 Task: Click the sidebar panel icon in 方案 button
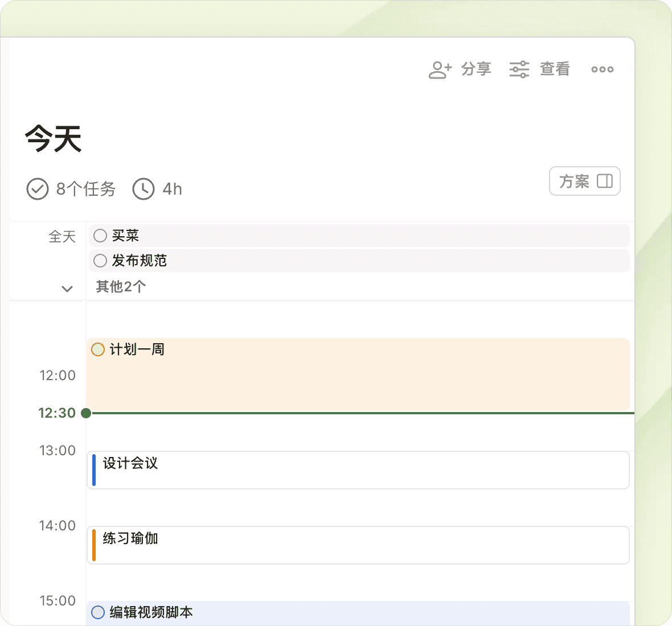[604, 182]
